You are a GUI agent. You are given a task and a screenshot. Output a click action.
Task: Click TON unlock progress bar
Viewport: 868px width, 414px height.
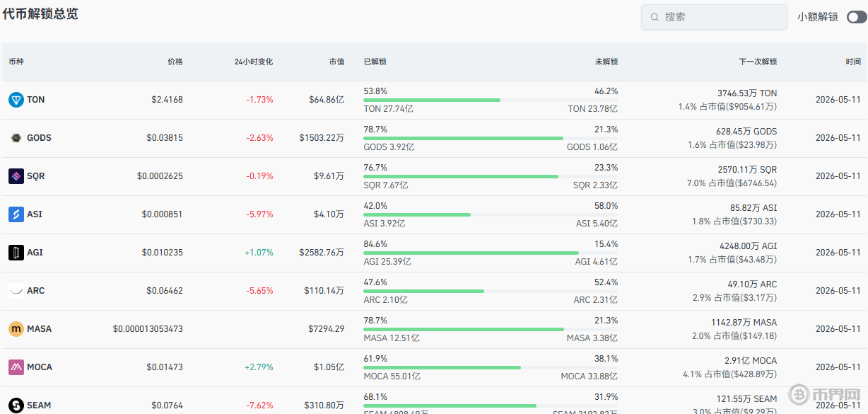click(491, 100)
